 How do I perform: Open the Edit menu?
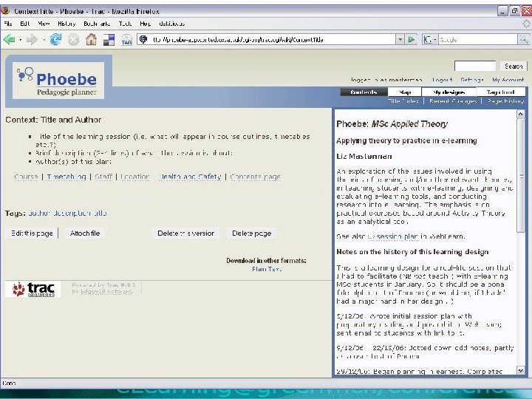(x=25, y=24)
